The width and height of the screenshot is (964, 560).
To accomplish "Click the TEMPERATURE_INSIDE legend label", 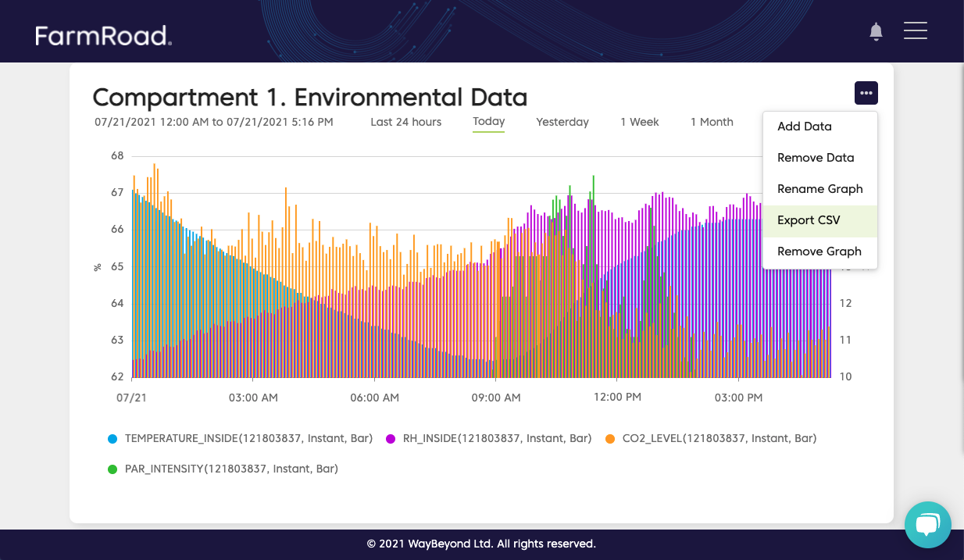I will [x=248, y=438].
